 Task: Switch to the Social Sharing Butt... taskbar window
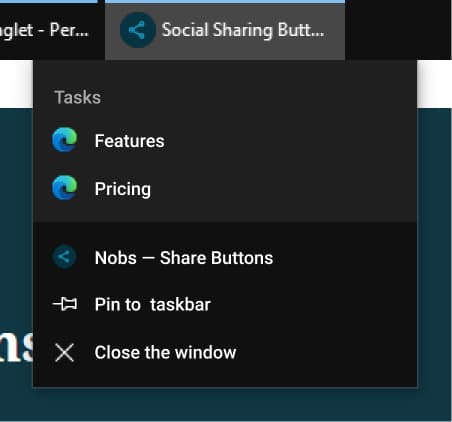click(225, 30)
